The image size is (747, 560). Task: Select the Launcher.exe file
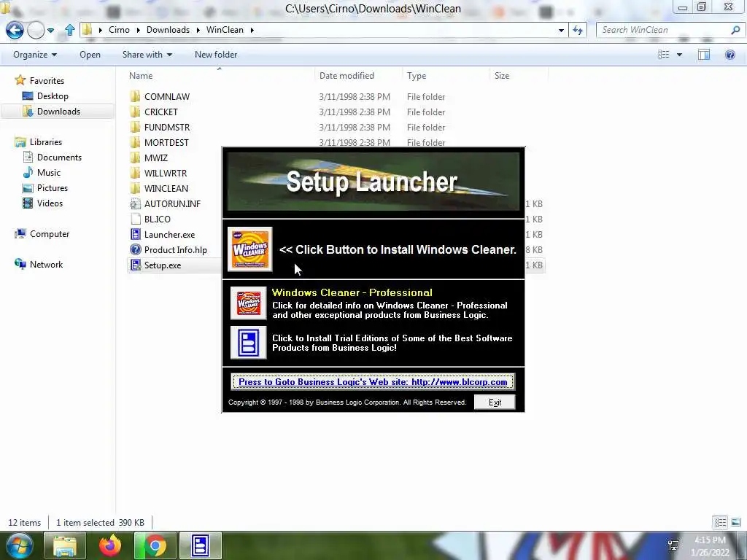pyautogui.click(x=169, y=234)
